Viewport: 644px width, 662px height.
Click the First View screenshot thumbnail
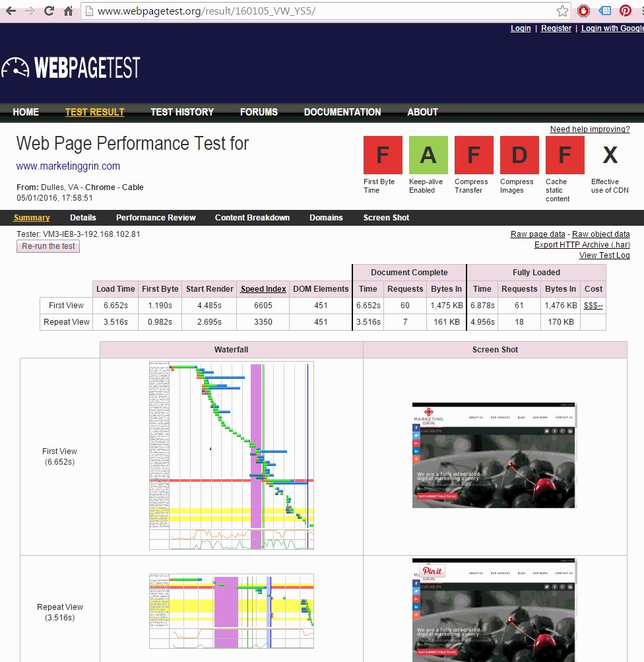coord(494,455)
